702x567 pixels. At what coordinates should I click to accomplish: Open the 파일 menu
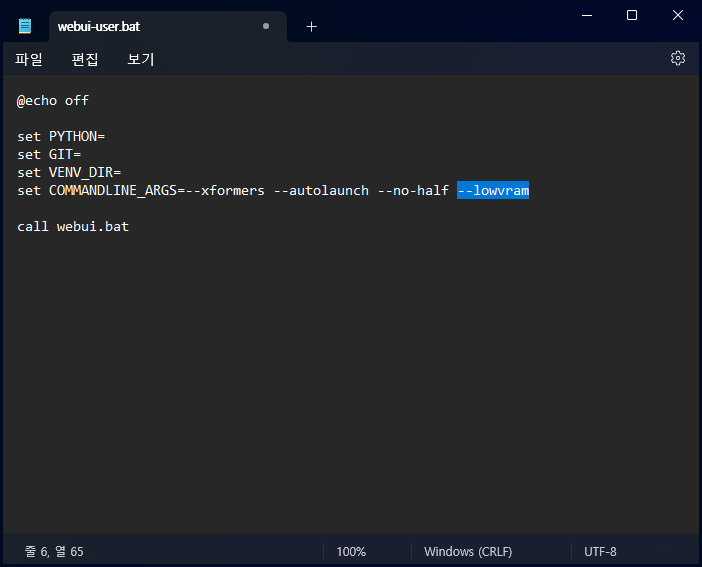click(x=29, y=59)
